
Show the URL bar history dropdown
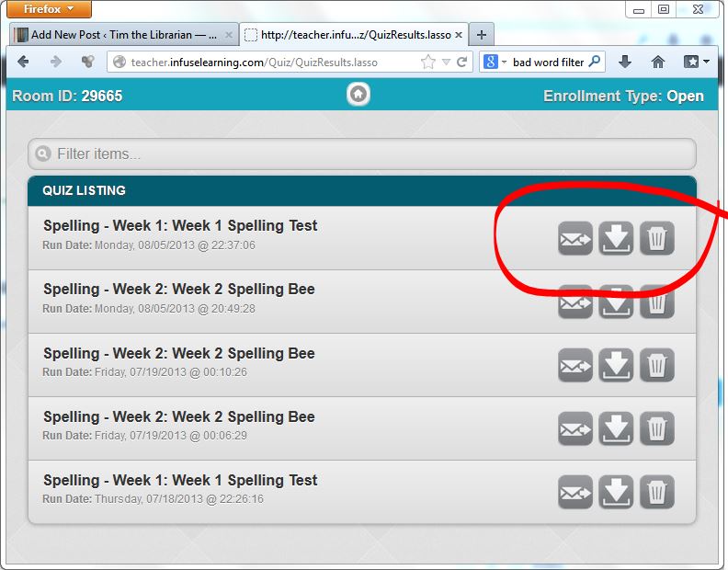446,63
